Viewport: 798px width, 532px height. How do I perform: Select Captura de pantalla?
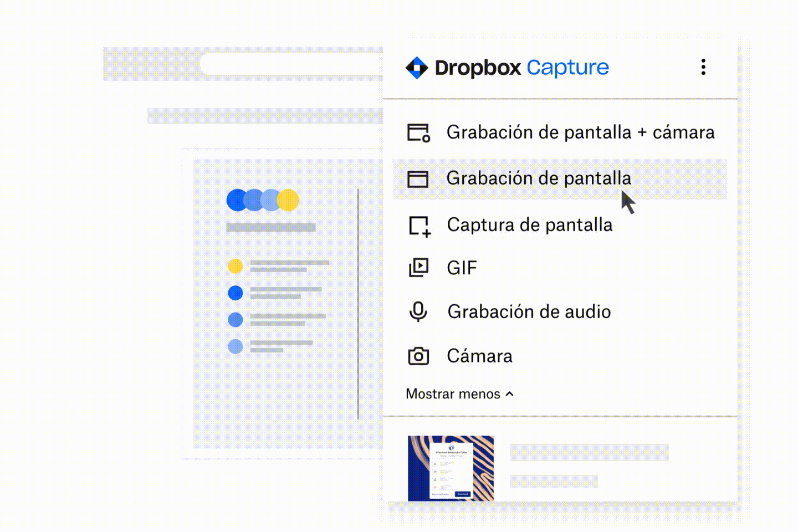[530, 225]
